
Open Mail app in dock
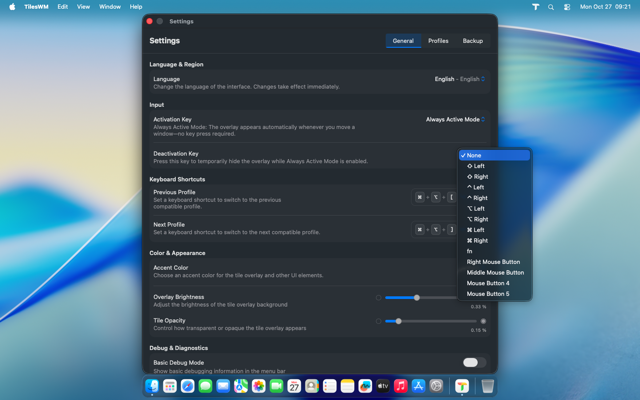point(223,386)
